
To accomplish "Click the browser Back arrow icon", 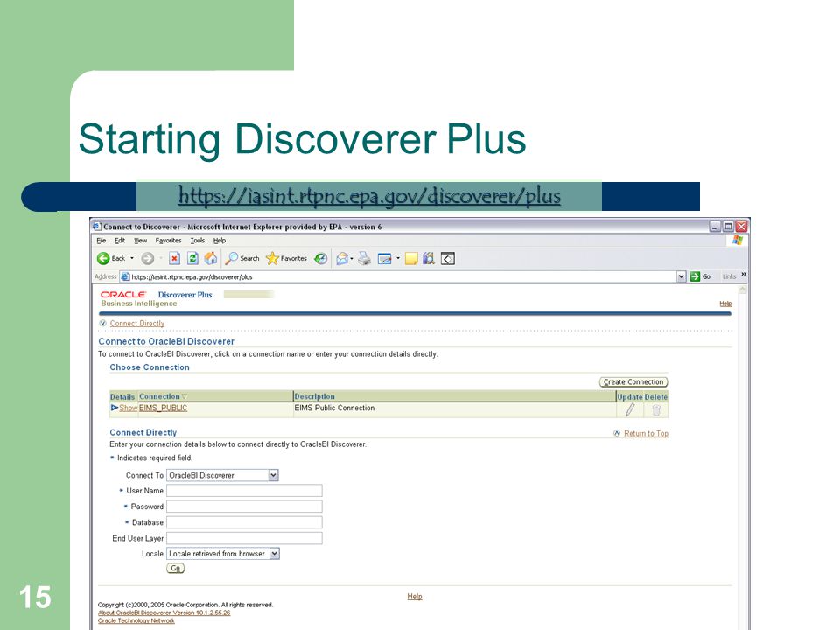I will point(103,259).
